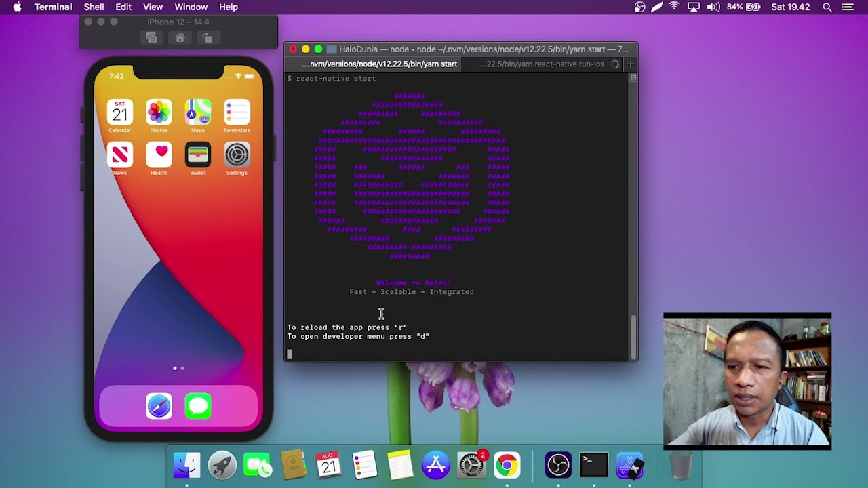Open the Wallet app in the simulator
Image resolution: width=868 pixels, height=488 pixels.
(x=198, y=155)
